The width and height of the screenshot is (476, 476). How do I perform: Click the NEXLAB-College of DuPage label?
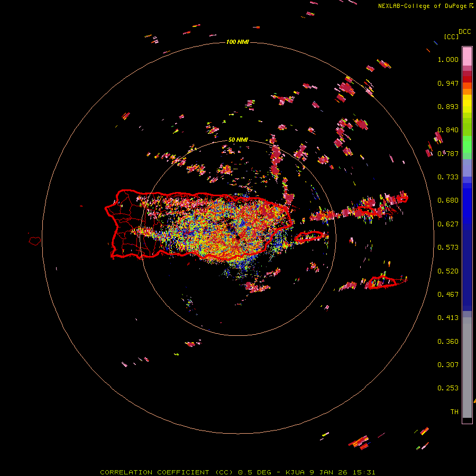point(422,6)
